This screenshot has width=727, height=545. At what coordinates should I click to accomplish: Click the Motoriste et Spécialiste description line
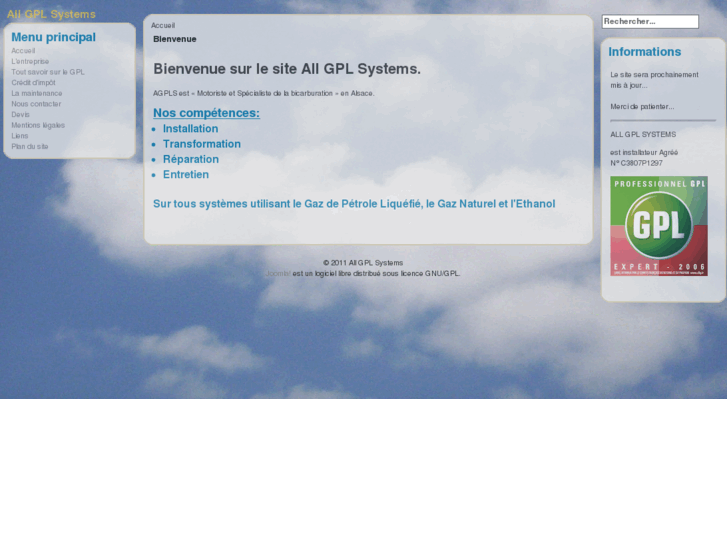click(263, 93)
